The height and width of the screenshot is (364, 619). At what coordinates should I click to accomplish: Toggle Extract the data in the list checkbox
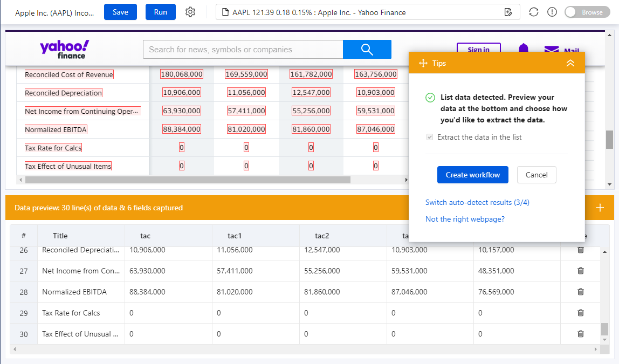430,137
